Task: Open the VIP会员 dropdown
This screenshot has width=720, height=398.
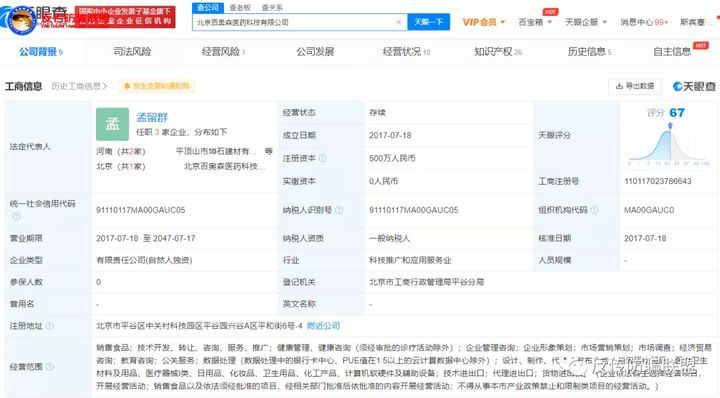Action: (x=484, y=22)
